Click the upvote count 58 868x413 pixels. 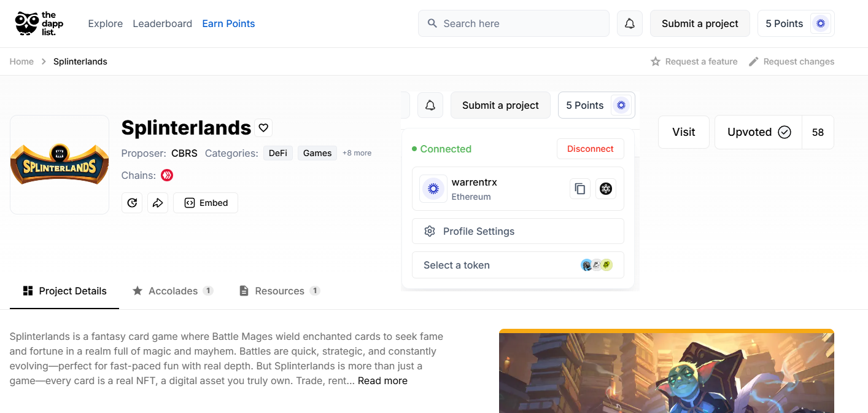point(818,132)
